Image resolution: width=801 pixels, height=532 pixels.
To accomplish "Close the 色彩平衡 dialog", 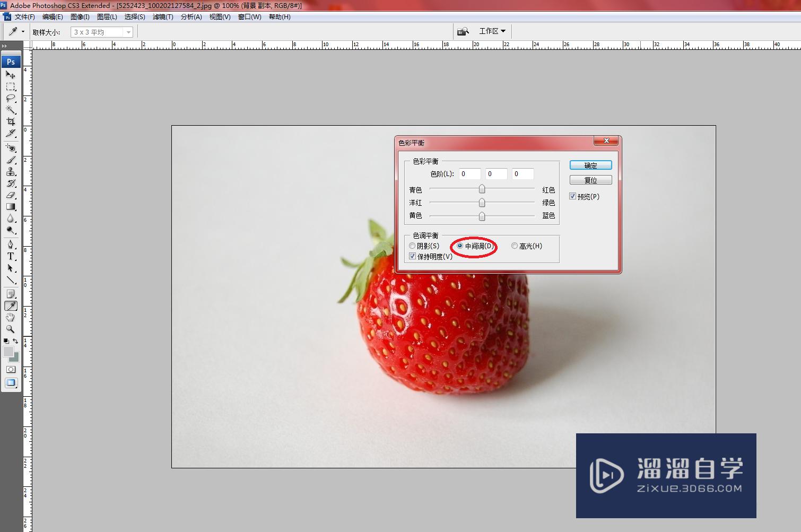I will click(606, 141).
